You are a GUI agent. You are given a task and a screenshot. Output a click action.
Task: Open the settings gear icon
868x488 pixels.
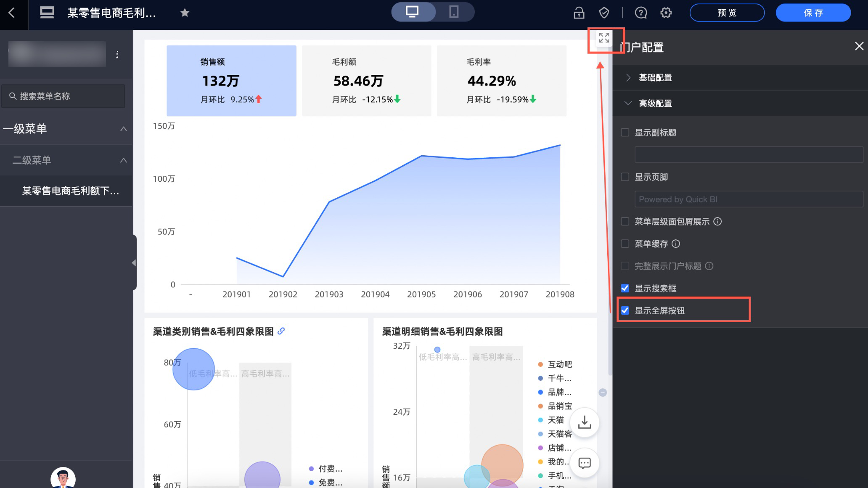[666, 13]
